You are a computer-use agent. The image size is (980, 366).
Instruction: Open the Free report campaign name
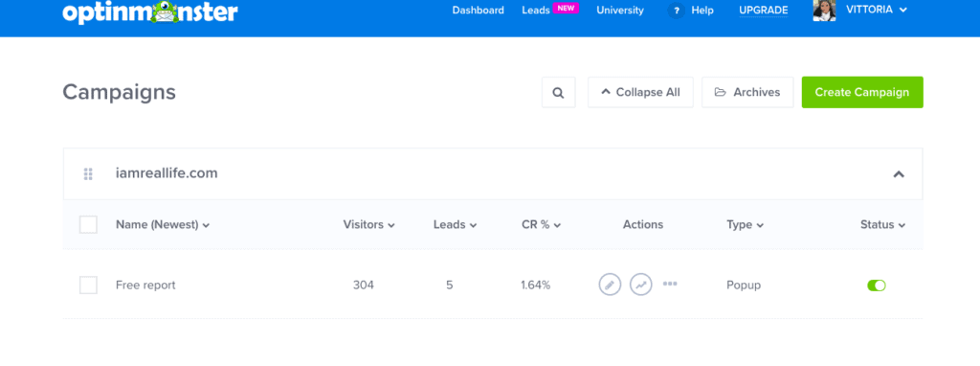tap(145, 286)
